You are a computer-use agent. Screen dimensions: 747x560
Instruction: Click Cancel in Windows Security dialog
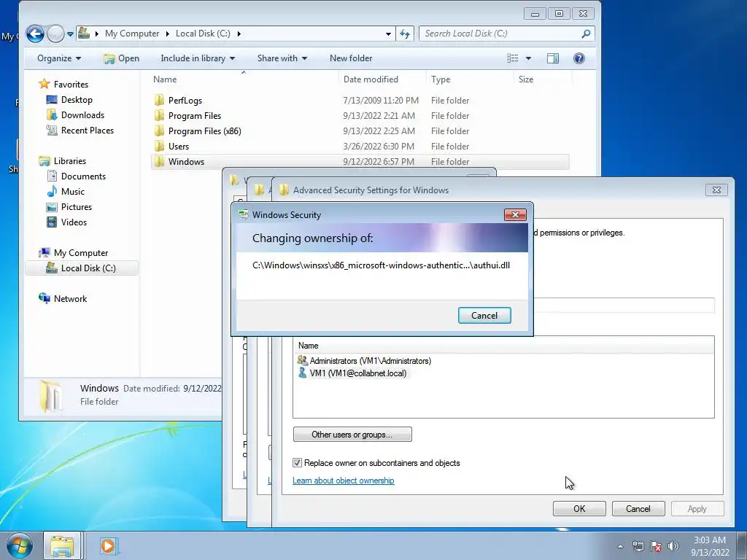point(484,315)
